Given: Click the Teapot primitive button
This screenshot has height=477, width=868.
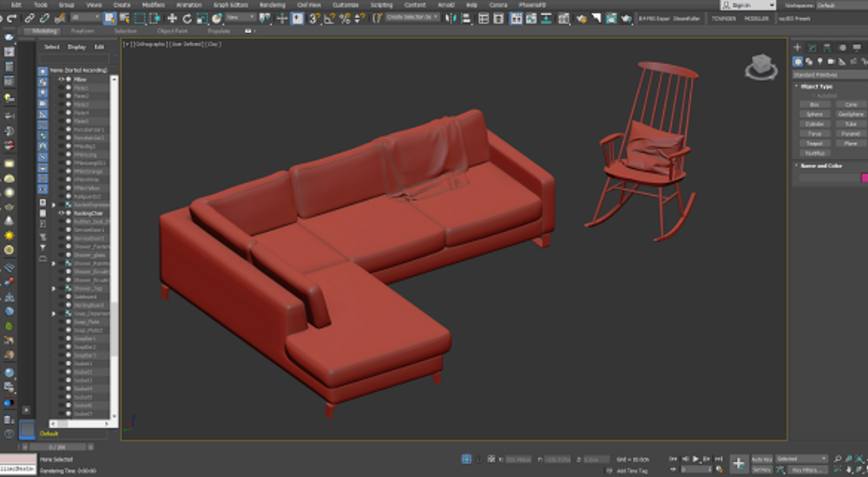Looking at the screenshot, I should tap(814, 143).
